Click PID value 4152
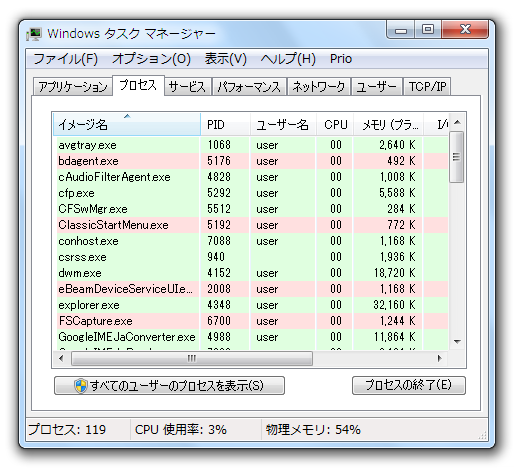517x470 pixels. click(219, 273)
